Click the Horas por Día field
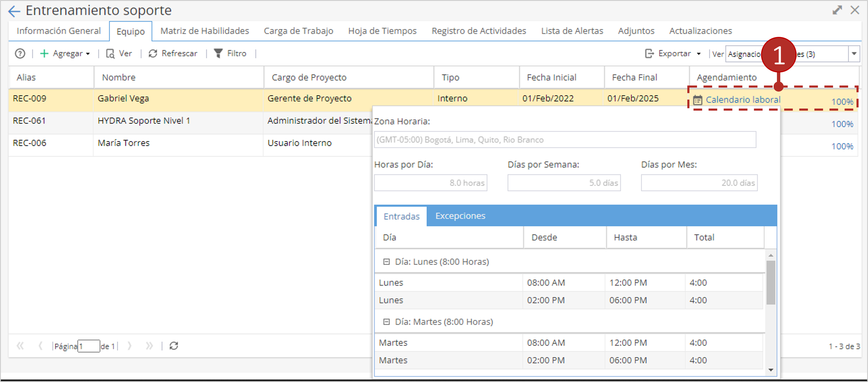 430,183
